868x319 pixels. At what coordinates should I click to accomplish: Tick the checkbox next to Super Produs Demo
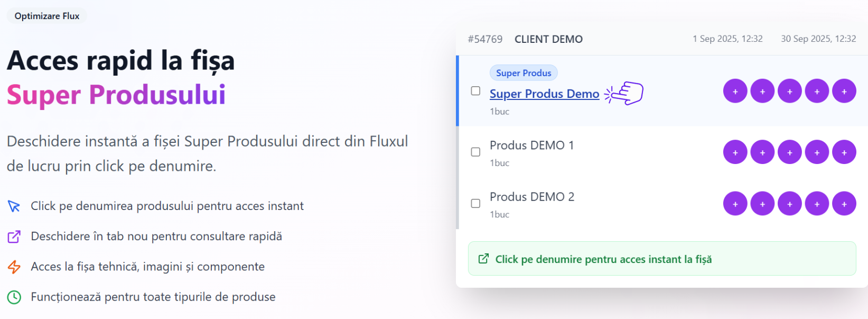pos(475,91)
